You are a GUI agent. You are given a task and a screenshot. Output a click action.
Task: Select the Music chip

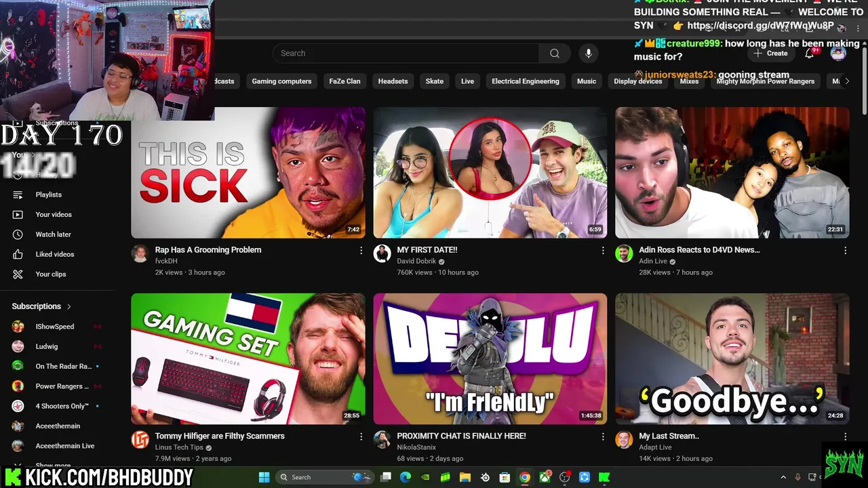pyautogui.click(x=587, y=81)
